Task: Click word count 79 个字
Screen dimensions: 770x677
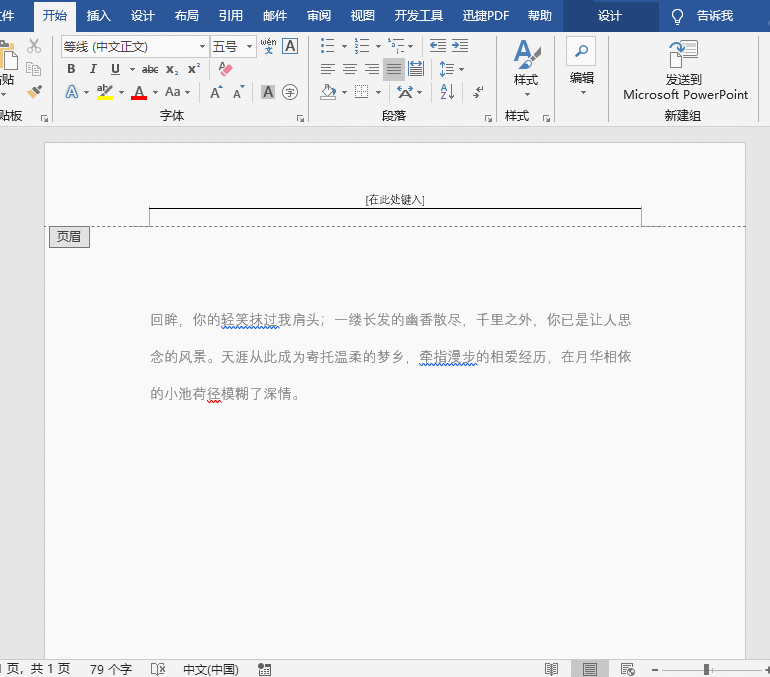Action: 111,669
